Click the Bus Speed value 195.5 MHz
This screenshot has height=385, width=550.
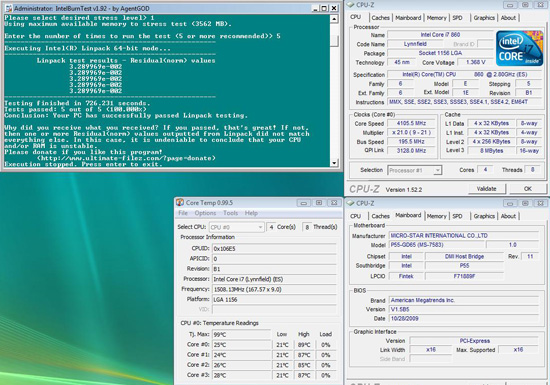coord(411,142)
